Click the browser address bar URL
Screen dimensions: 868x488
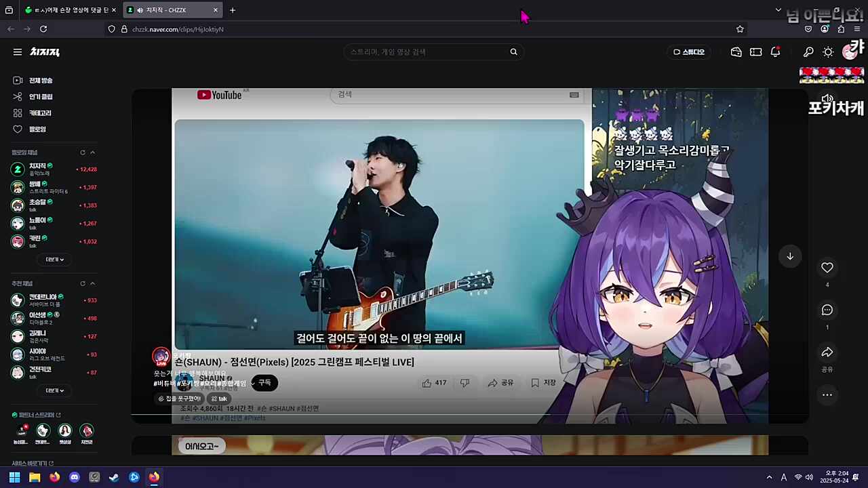pos(178,29)
